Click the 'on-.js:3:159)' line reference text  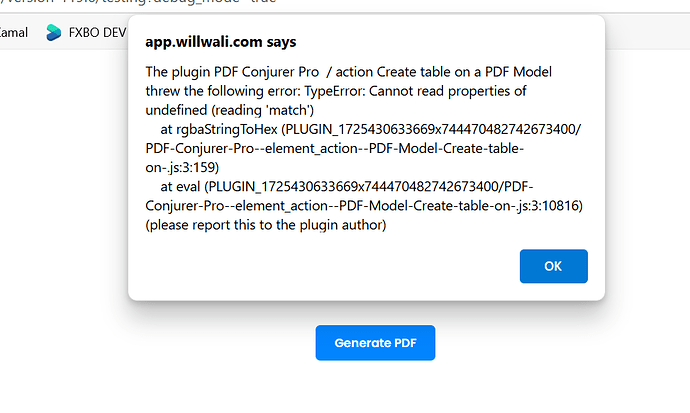point(182,168)
